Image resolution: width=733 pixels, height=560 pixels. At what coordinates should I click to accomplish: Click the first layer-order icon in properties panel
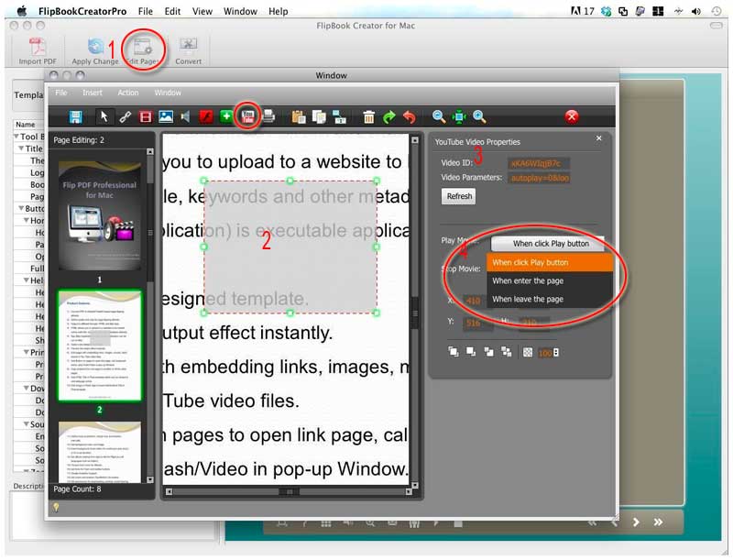453,352
